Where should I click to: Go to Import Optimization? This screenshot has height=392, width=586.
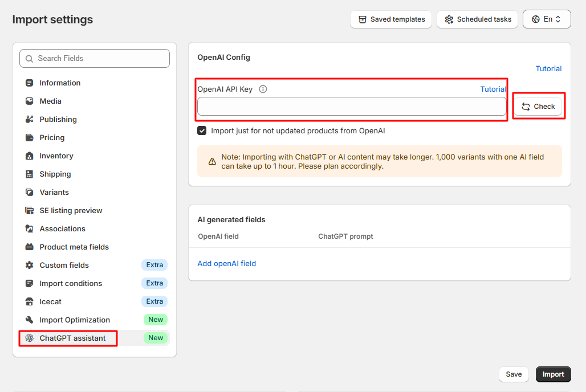tap(95, 320)
